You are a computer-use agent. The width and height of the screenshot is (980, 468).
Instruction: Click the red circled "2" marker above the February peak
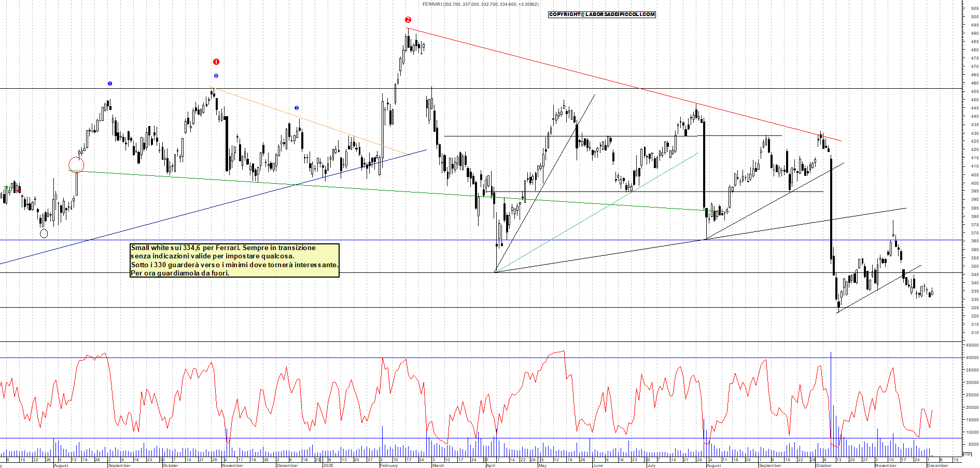pos(408,19)
